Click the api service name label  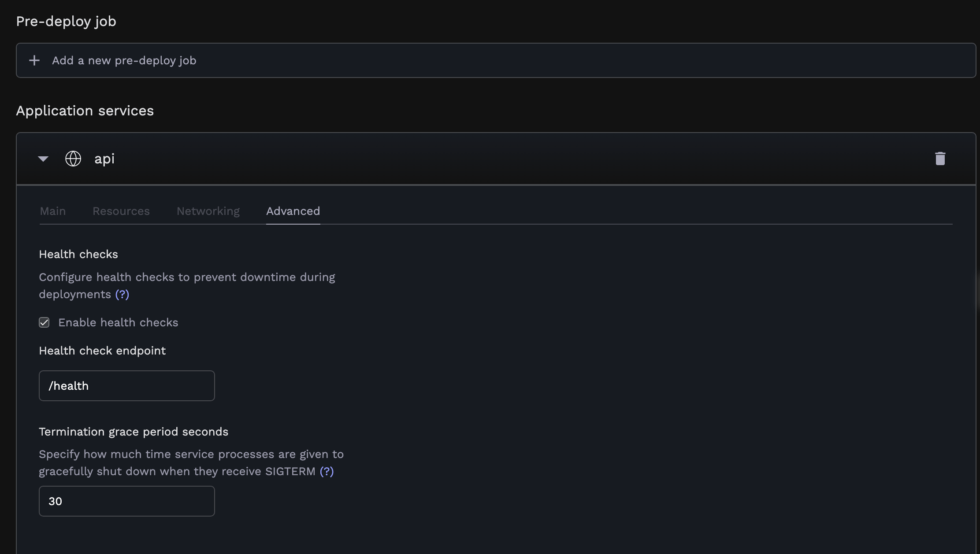(104, 159)
